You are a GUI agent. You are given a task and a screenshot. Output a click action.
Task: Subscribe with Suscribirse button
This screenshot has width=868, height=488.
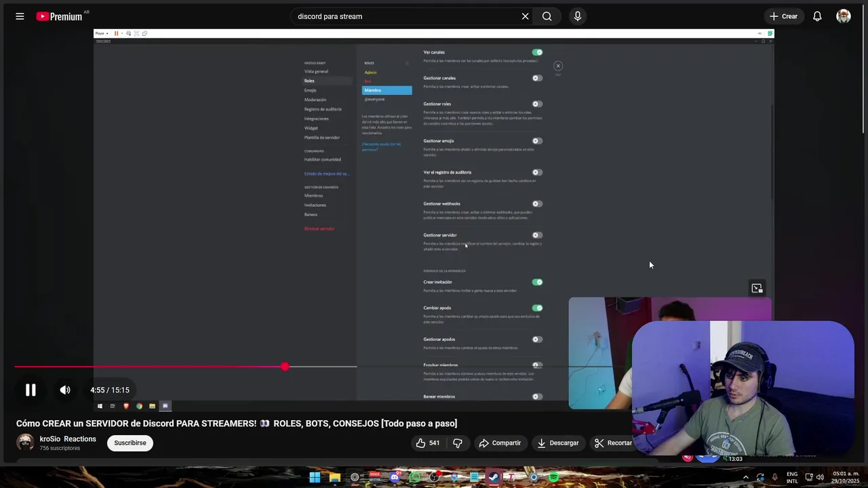(130, 443)
